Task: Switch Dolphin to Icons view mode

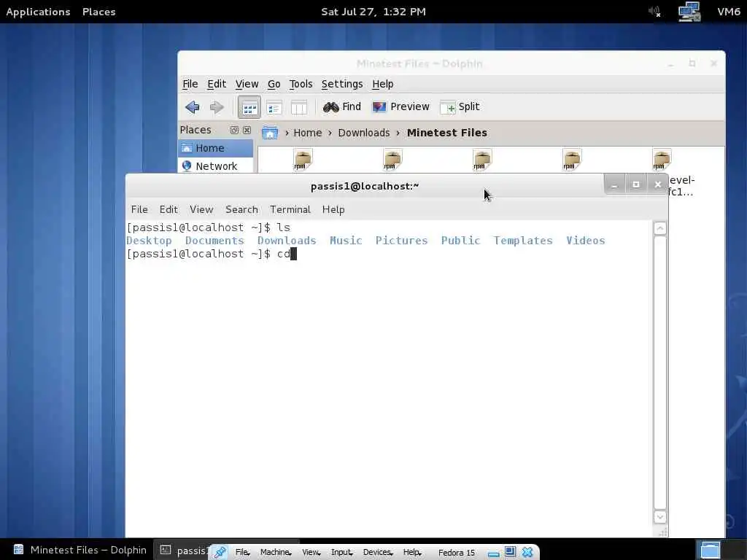Action: click(x=249, y=107)
